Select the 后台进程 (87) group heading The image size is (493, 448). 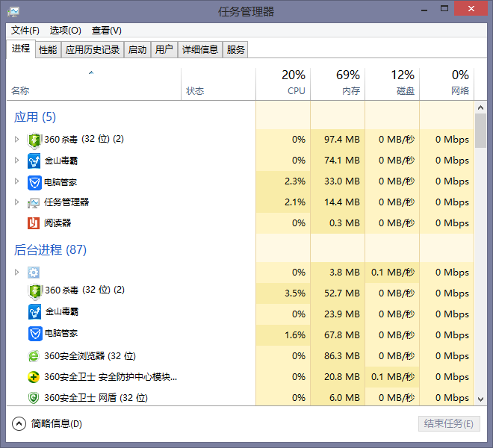(50, 250)
